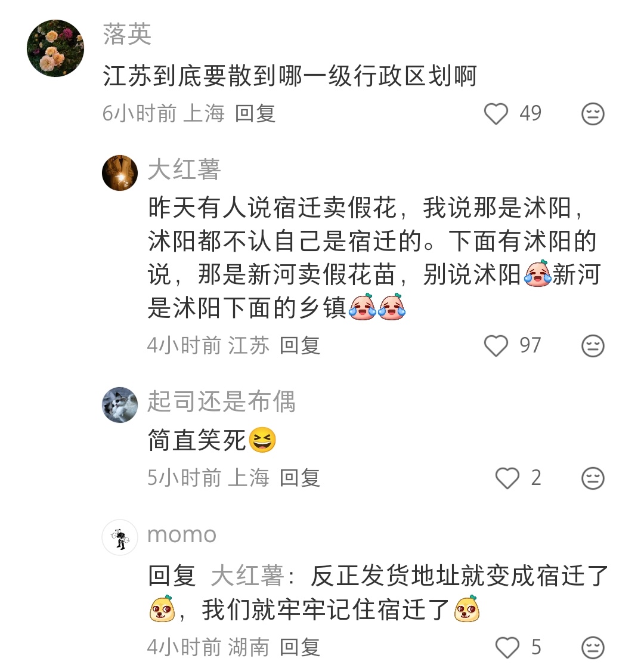
Task: Open the cat avatar of 起司还是布偶
Action: tap(120, 404)
